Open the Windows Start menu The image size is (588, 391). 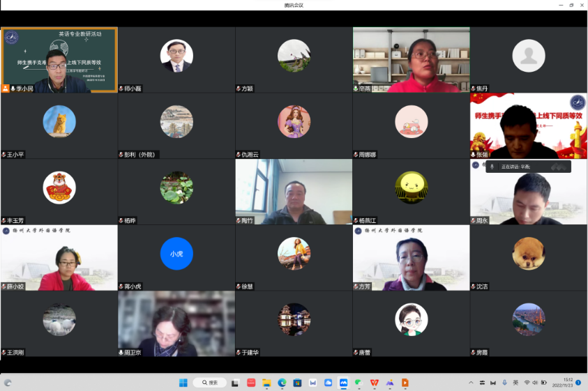point(184,383)
